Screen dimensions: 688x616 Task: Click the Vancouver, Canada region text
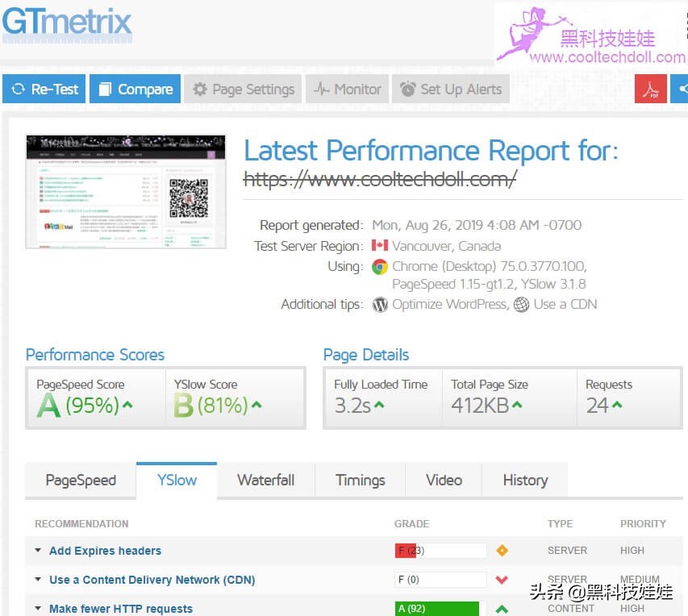(447, 246)
